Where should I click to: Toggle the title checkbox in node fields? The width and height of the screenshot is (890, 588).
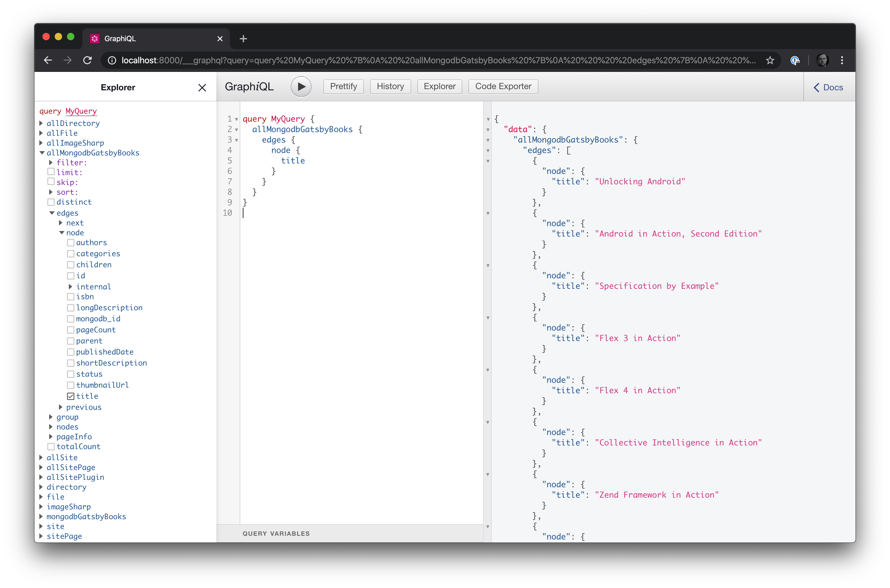[70, 396]
